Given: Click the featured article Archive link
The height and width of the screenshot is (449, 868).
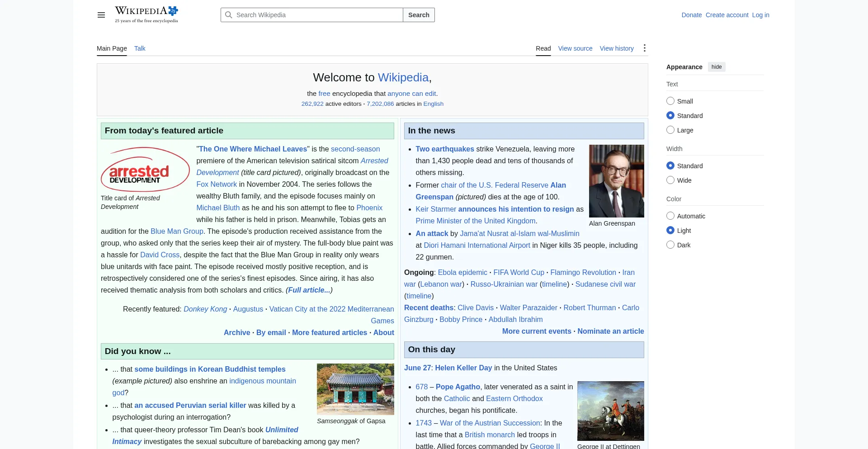Looking at the screenshot, I should pyautogui.click(x=237, y=332).
